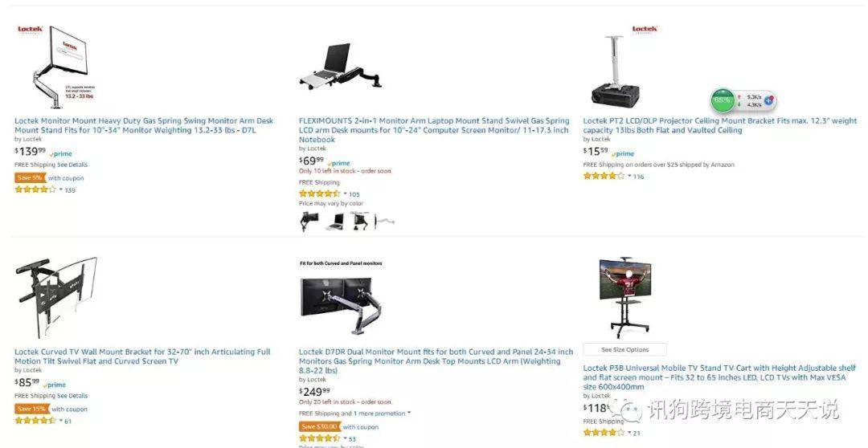Expand the '1 more promotion' dropdown arrow

click(x=409, y=413)
